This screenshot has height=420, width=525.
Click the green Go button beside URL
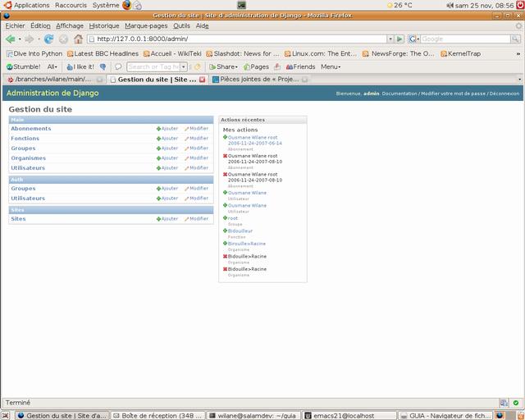(x=399, y=39)
